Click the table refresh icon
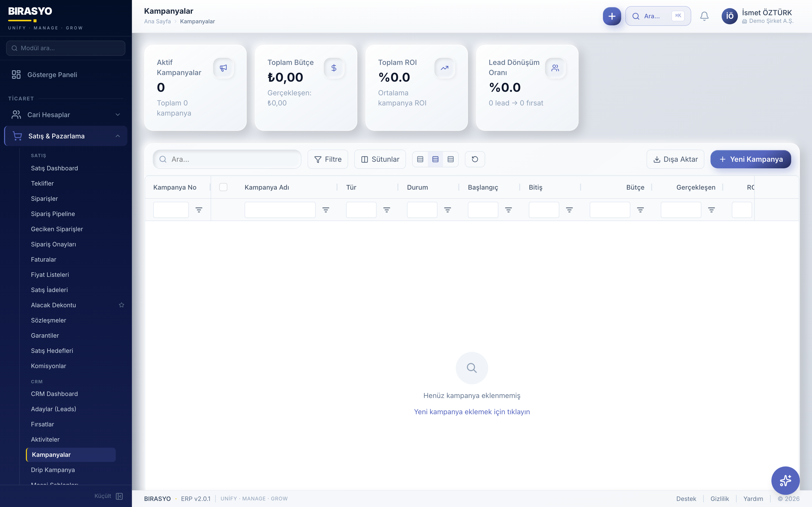Viewport: 812px width, 507px height. coord(475,159)
